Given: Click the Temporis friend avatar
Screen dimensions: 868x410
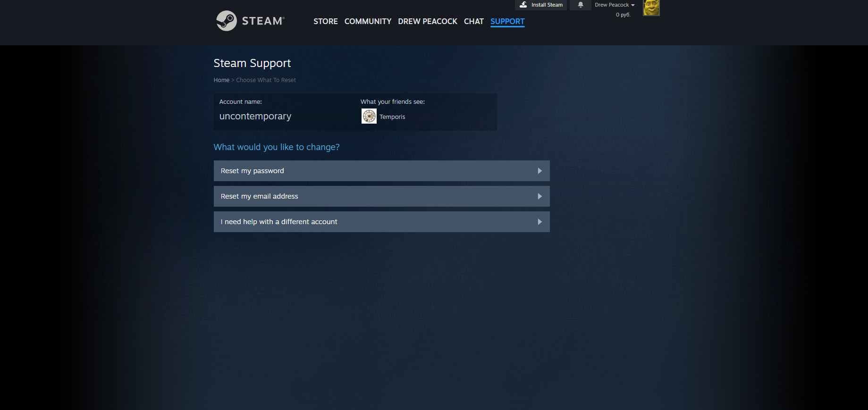Looking at the screenshot, I should point(369,116).
